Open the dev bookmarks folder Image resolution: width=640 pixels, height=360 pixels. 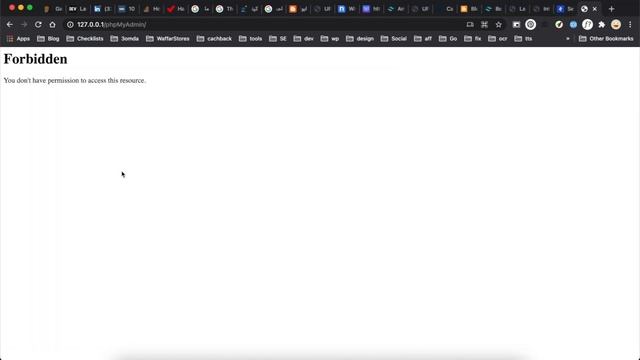tap(304, 39)
